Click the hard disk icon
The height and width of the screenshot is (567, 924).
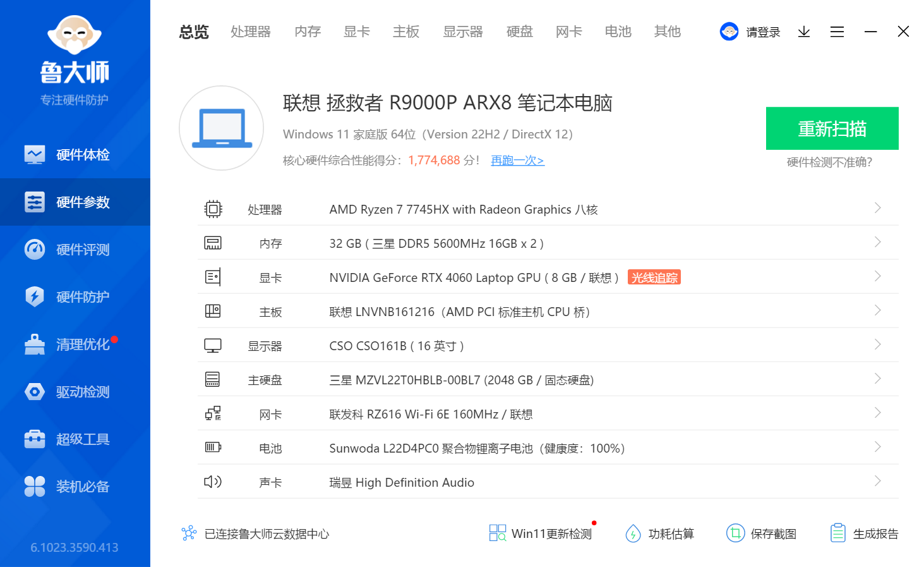213,379
